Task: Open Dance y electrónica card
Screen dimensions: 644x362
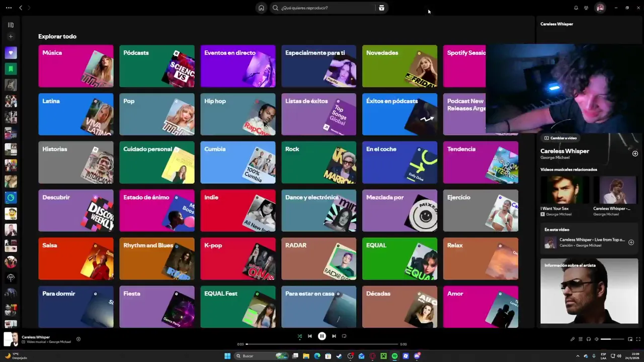Action: (319, 211)
